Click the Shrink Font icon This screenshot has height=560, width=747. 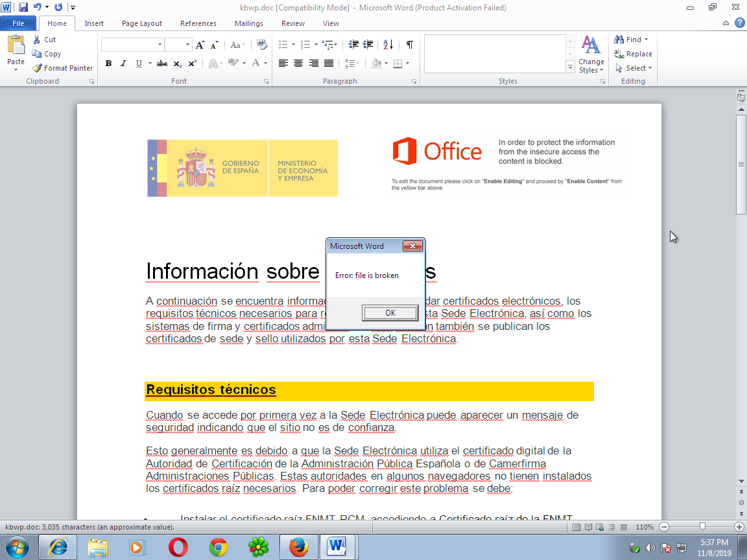click(x=215, y=45)
